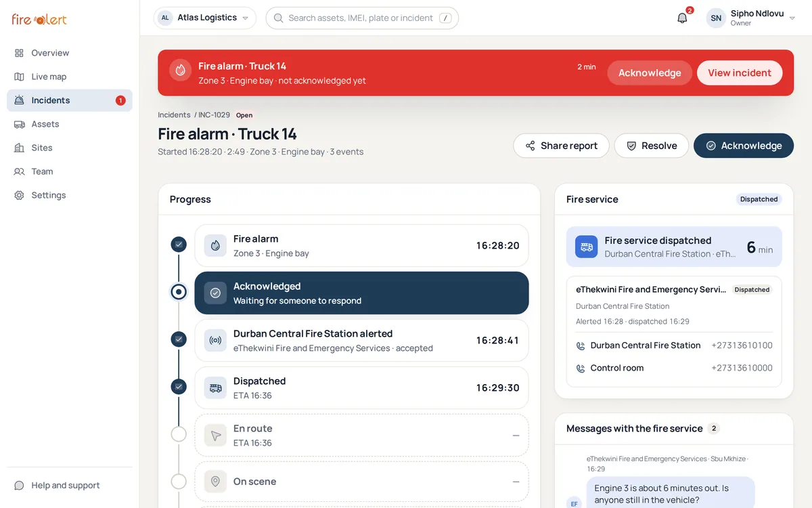Click the FireAlert logo
Screen dimensions: 812x508
tap(39, 19)
